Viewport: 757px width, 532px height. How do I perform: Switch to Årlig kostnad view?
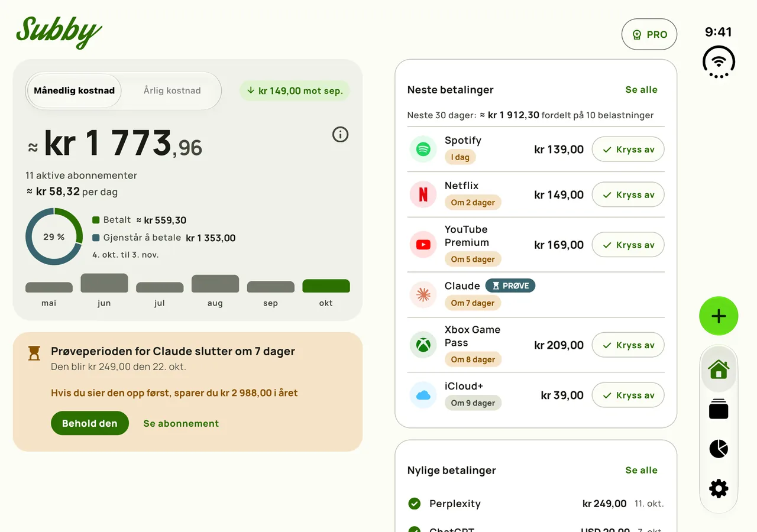[x=172, y=90]
